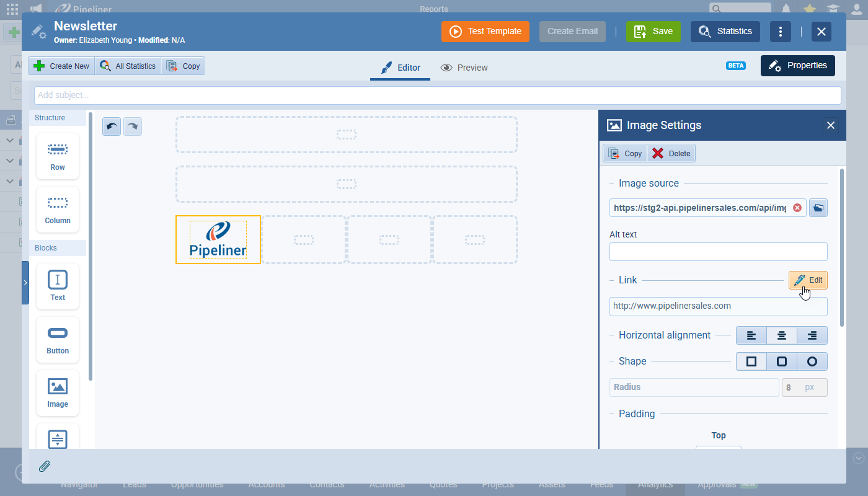Clear the image source URL
This screenshot has height=496, width=868.
[797, 208]
